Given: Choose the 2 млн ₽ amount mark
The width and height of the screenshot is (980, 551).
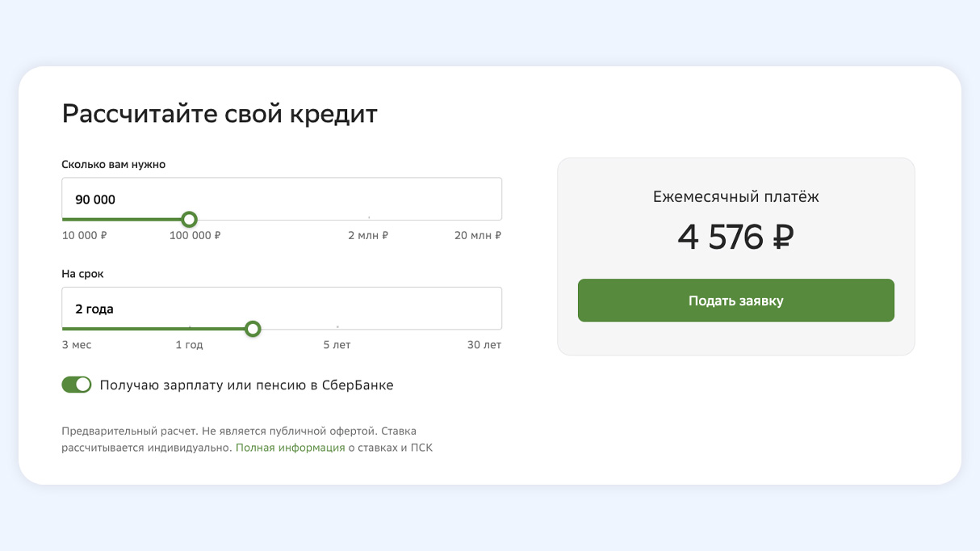Looking at the screenshot, I should pyautogui.click(x=368, y=236).
